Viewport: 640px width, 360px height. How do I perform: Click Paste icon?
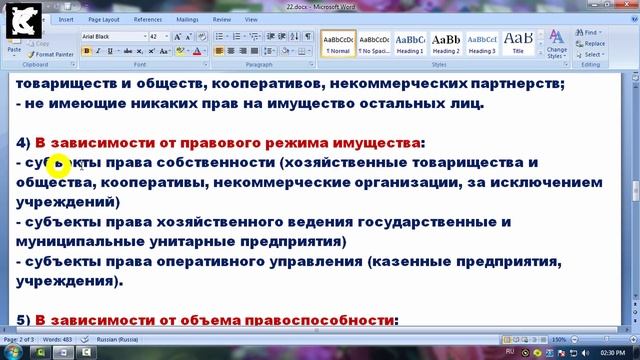coord(14,45)
